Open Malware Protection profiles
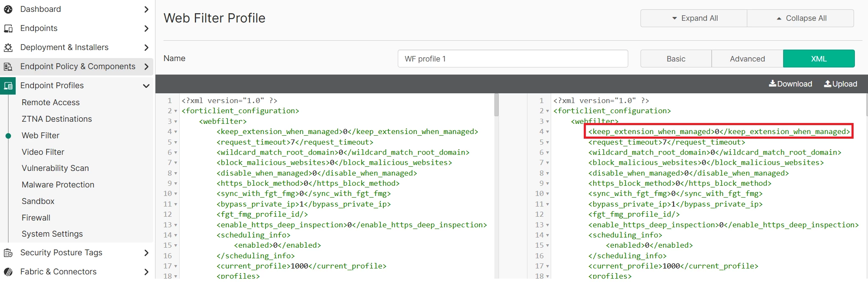The image size is (868, 285). click(58, 185)
